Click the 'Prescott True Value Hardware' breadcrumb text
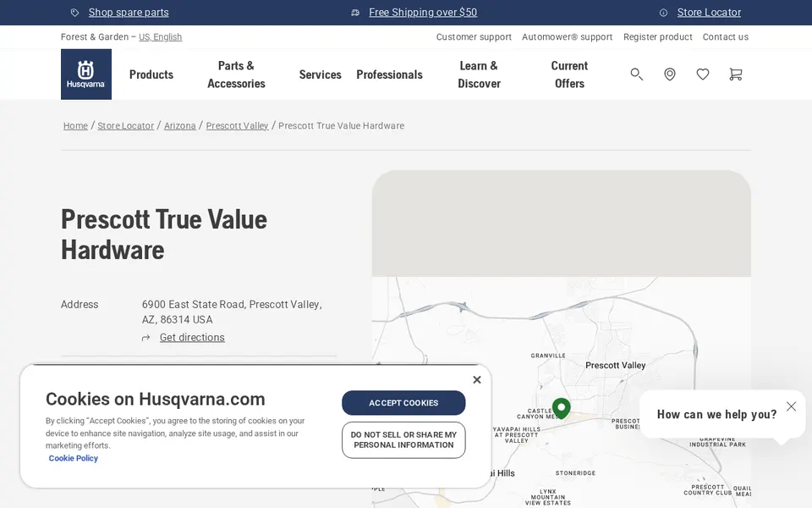The height and width of the screenshot is (508, 812). tap(341, 125)
